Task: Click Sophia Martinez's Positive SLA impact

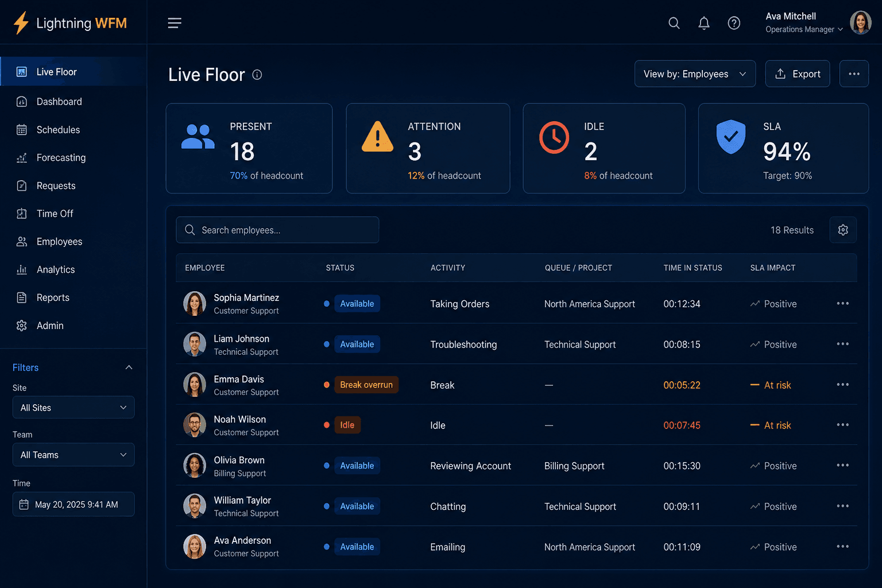Action: click(773, 304)
